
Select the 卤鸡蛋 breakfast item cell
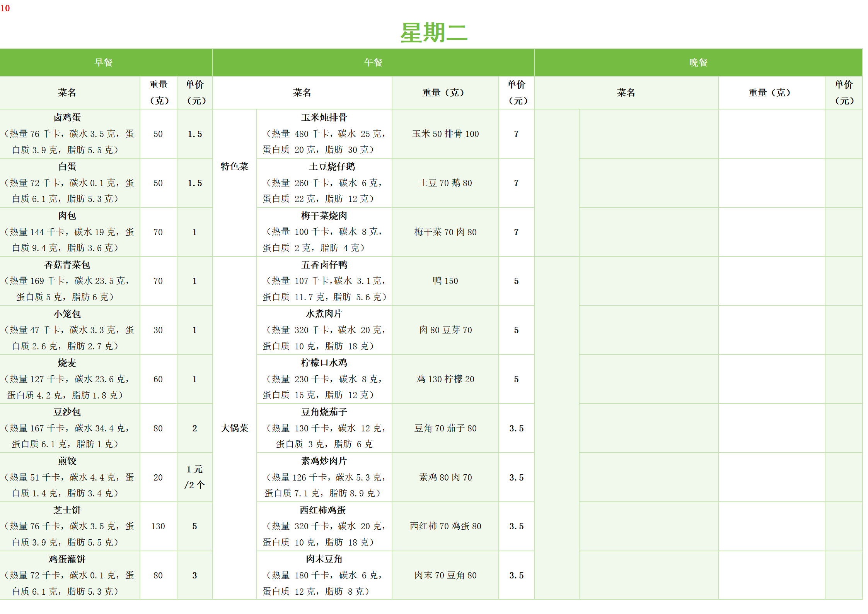68,133
